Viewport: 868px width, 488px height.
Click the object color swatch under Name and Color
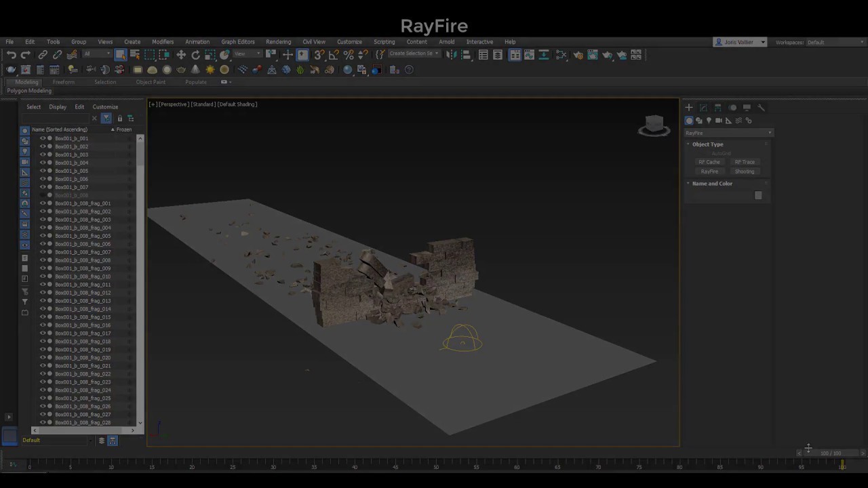click(758, 196)
